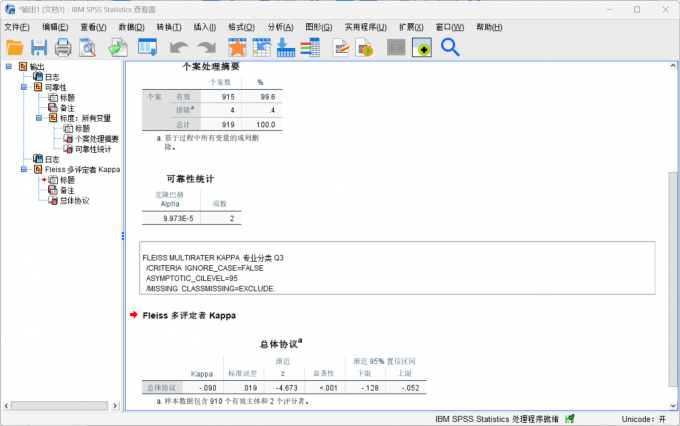This screenshot has width=680, height=426.
Task: Print the output using the printer icon
Action: (63, 47)
